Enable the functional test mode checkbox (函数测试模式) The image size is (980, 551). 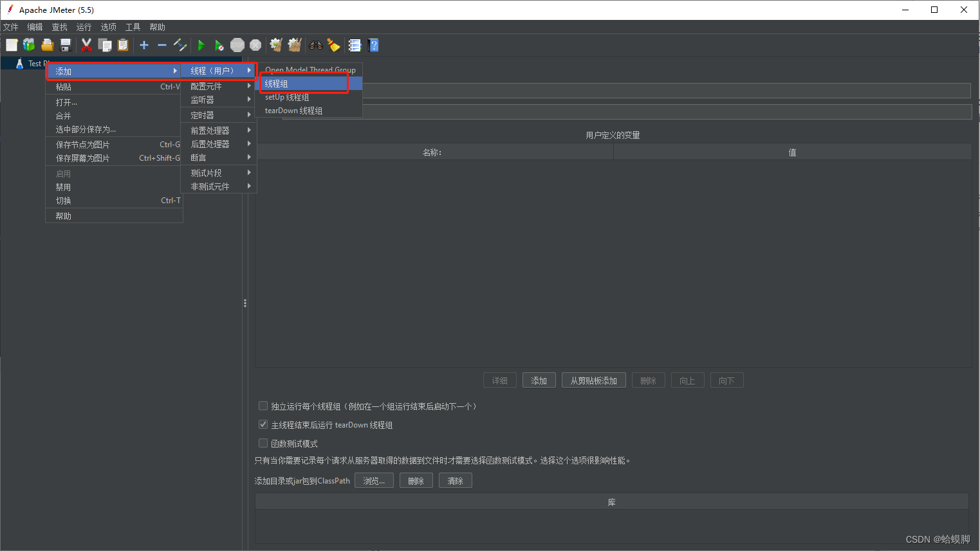point(263,443)
